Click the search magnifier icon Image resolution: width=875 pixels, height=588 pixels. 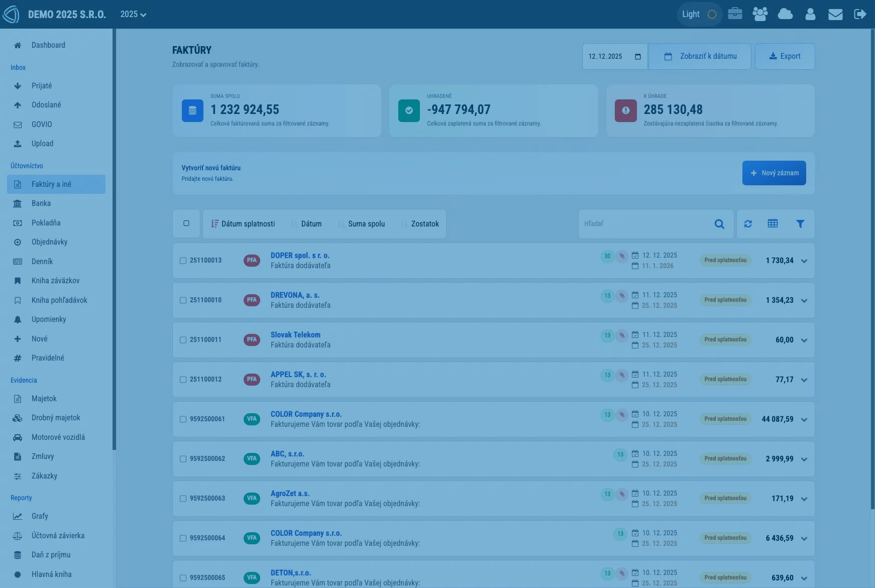pos(719,224)
